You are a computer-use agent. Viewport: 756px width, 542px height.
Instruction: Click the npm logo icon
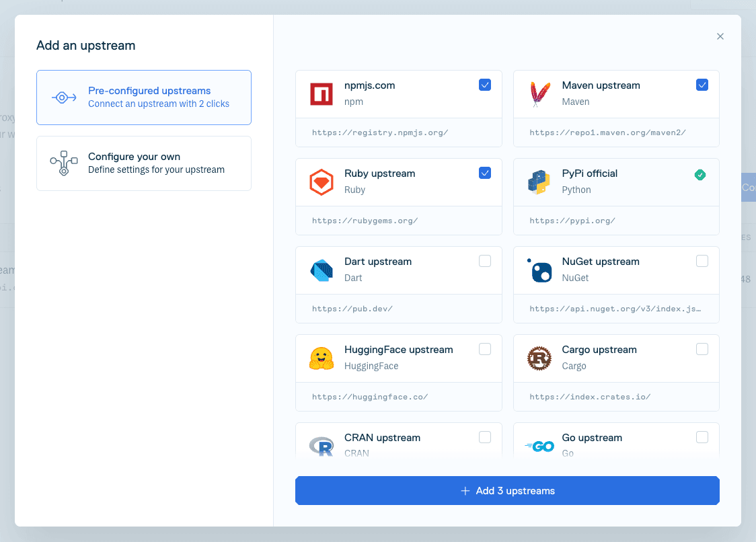[x=321, y=94]
